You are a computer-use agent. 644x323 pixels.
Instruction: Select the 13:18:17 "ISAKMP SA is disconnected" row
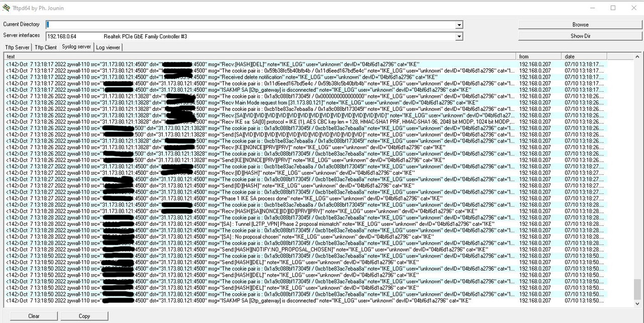click(x=305, y=90)
